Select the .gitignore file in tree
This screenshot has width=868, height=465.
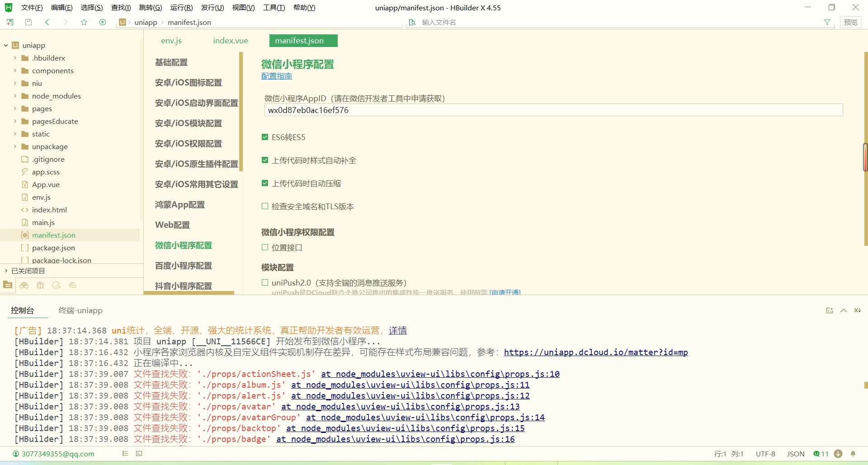pos(48,159)
